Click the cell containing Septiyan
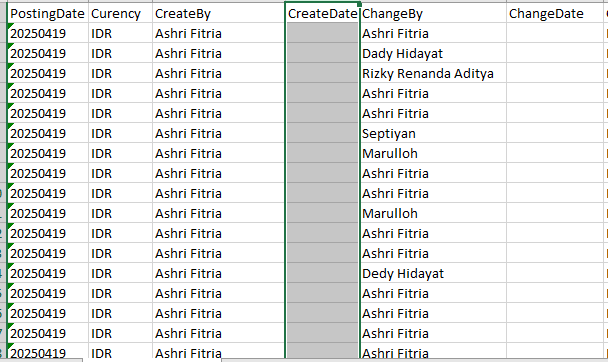The width and height of the screenshot is (608, 362). point(433,133)
